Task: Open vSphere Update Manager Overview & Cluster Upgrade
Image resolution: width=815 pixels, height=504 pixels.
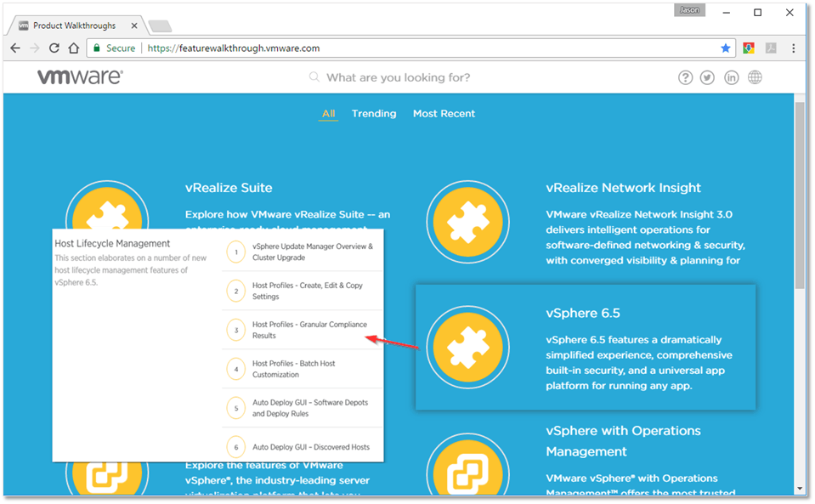Action: tap(313, 252)
